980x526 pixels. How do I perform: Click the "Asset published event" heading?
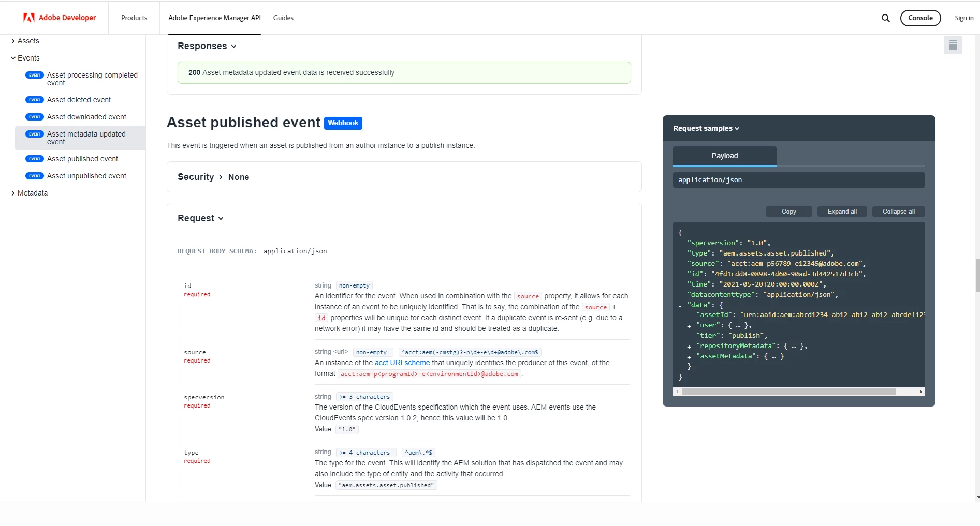[243, 123]
